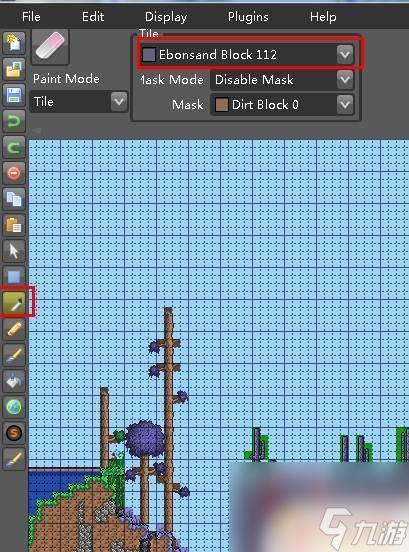Click the green Undo arrow icon
The height and width of the screenshot is (552, 409).
click(14, 121)
